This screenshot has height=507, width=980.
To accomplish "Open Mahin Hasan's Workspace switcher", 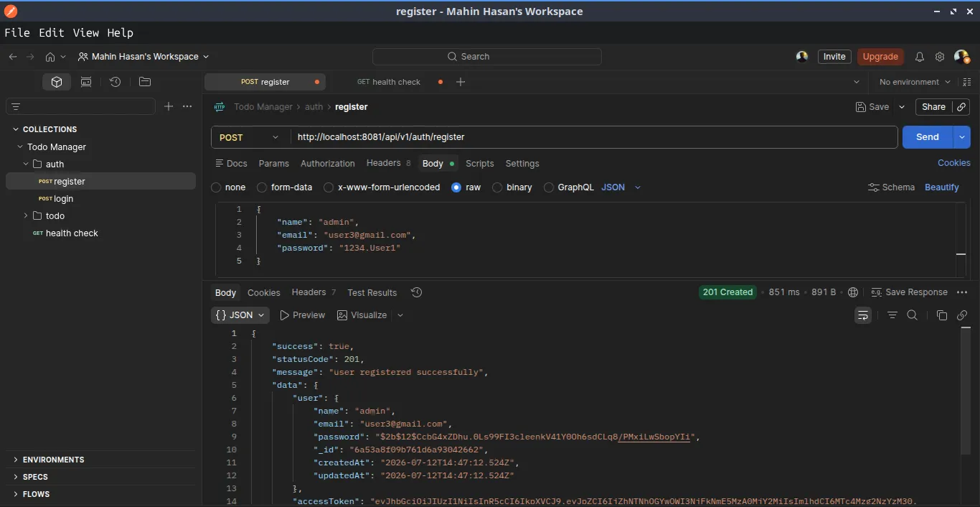I will pos(143,57).
